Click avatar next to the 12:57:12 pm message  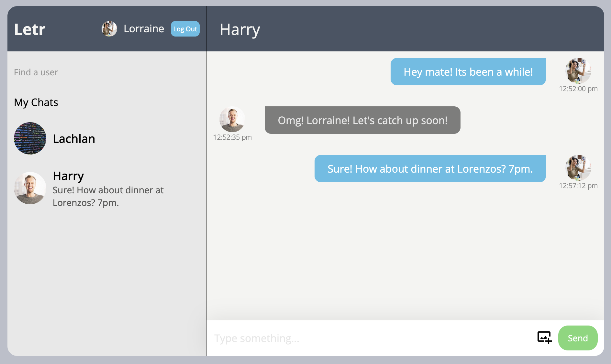click(578, 168)
